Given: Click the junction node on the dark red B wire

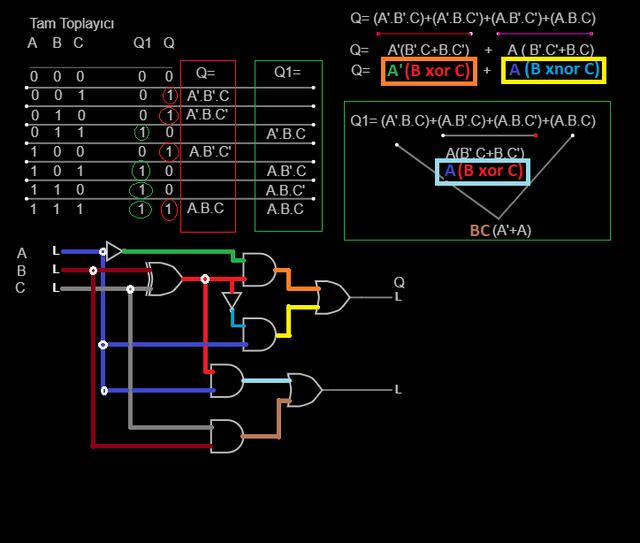Looking at the screenshot, I should pos(93,271).
